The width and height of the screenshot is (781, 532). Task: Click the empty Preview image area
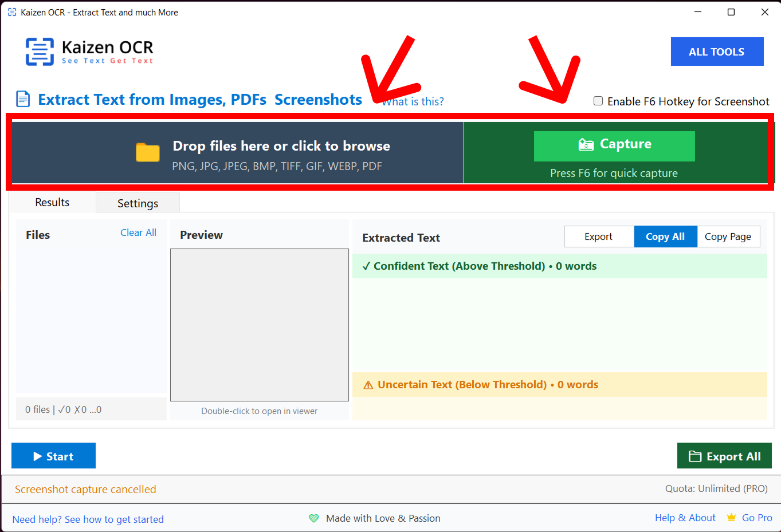pyautogui.click(x=259, y=325)
